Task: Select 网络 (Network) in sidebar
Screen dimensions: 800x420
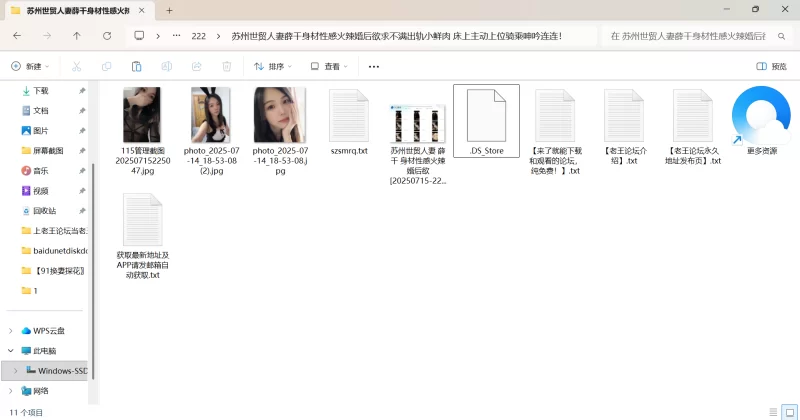Action: coord(40,391)
